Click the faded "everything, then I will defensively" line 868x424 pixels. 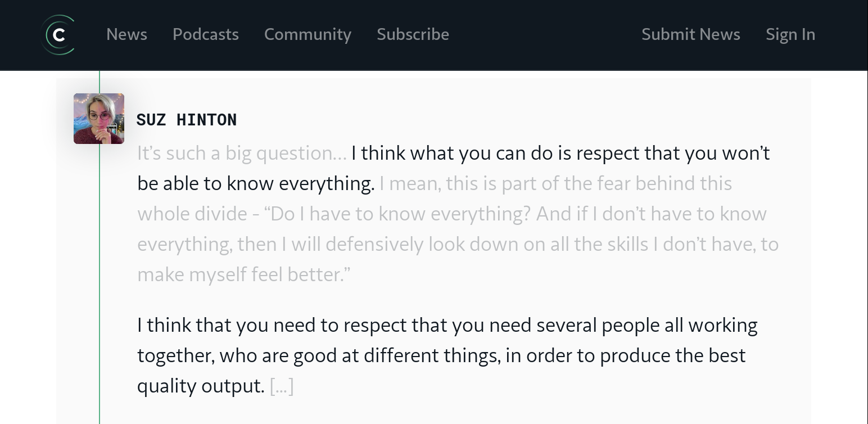coord(458,244)
